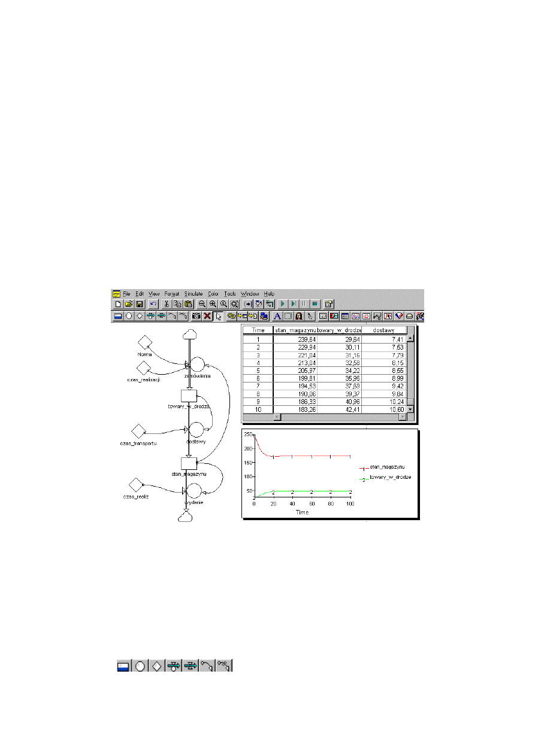535x756 pixels.
Task: Pause the running simulation
Action: (x=304, y=305)
